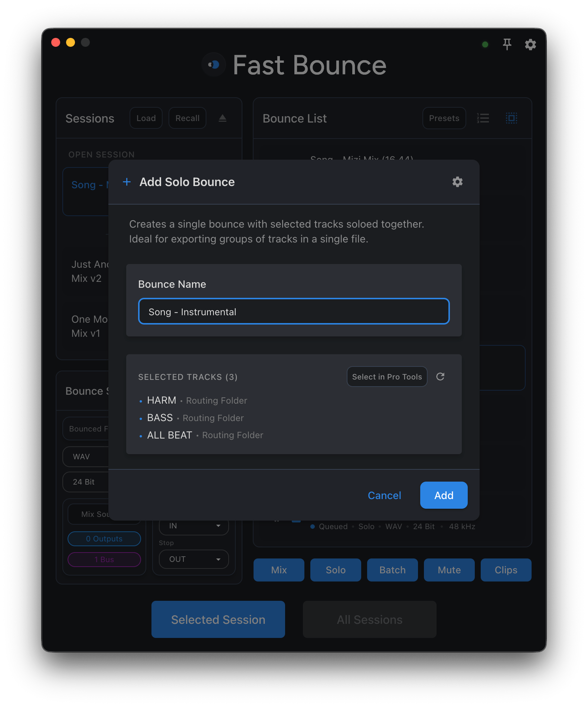Select the ALL BEAT routing folder track

[201, 435]
